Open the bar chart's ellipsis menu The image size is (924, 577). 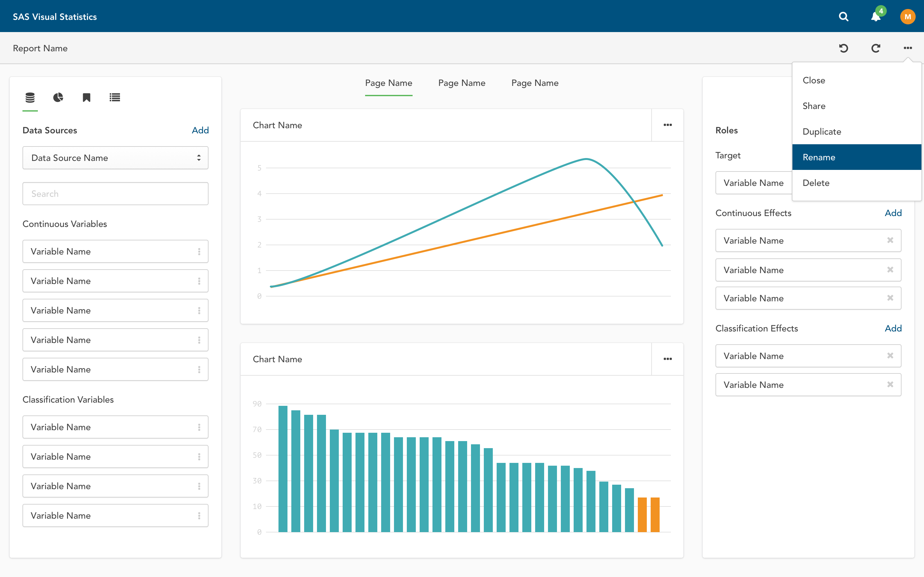click(x=667, y=359)
